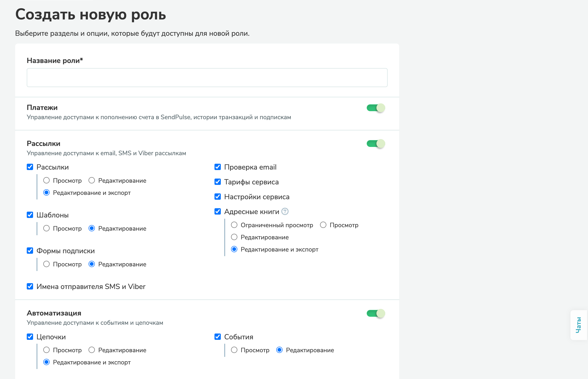Uncheck the Шаблоны checkbox
The height and width of the screenshot is (379, 588).
tap(30, 215)
